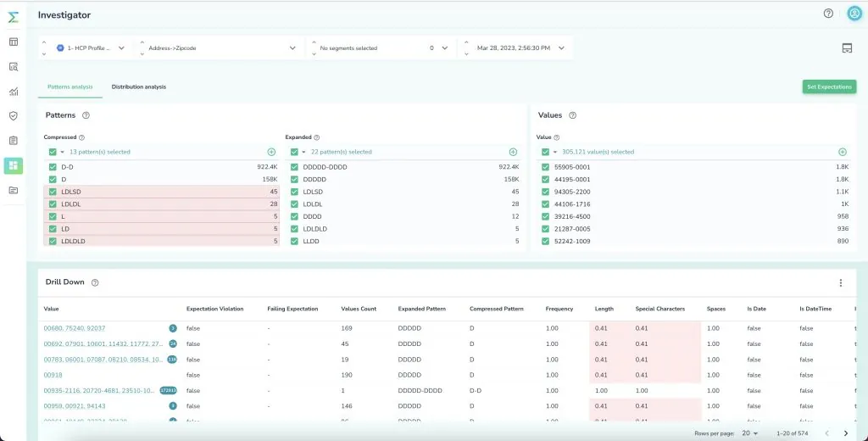This screenshot has width=868, height=441.
Task: Uncheck the 55905-0001 value checkbox
Action: click(x=545, y=167)
